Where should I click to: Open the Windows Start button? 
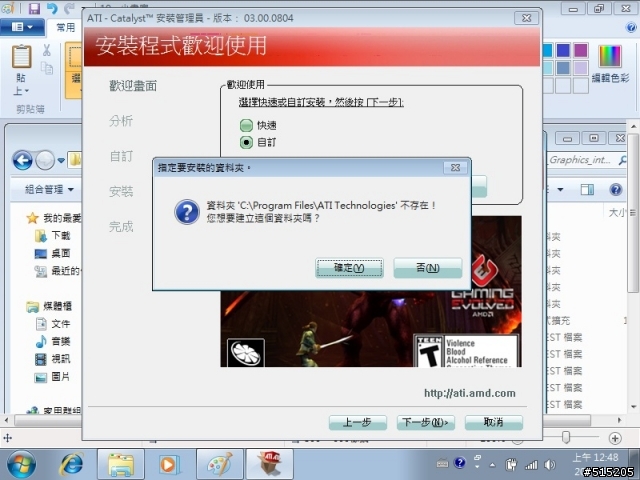(x=21, y=464)
